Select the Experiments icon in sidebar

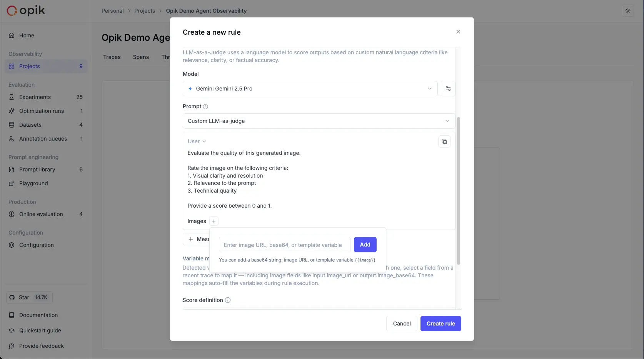pos(12,97)
